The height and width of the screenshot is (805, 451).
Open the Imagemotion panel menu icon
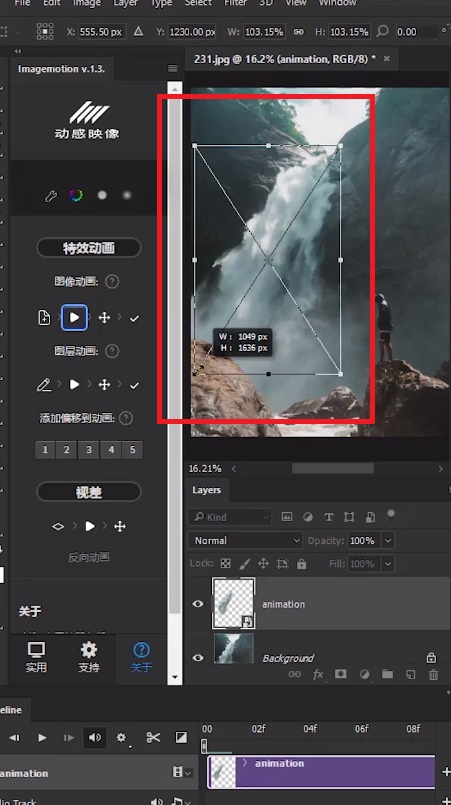[173, 68]
